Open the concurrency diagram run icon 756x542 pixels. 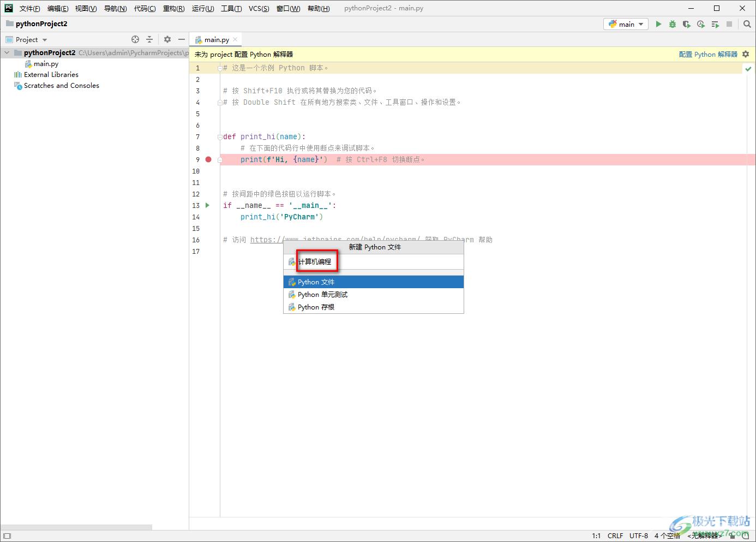tap(715, 24)
